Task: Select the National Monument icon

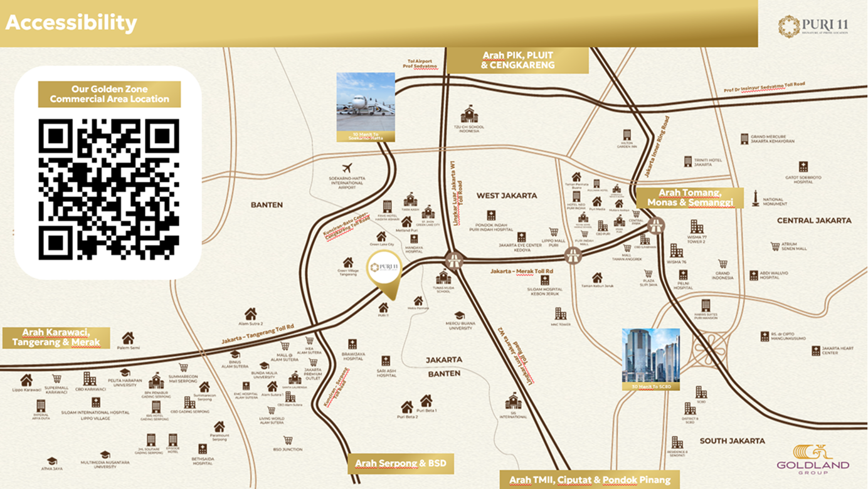Action: pyautogui.click(x=756, y=189)
